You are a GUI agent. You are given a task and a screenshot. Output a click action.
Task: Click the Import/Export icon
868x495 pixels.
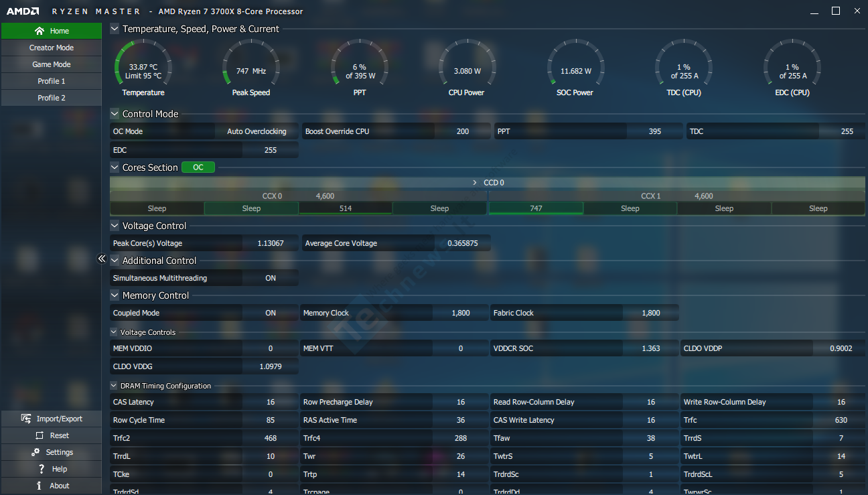coord(26,419)
